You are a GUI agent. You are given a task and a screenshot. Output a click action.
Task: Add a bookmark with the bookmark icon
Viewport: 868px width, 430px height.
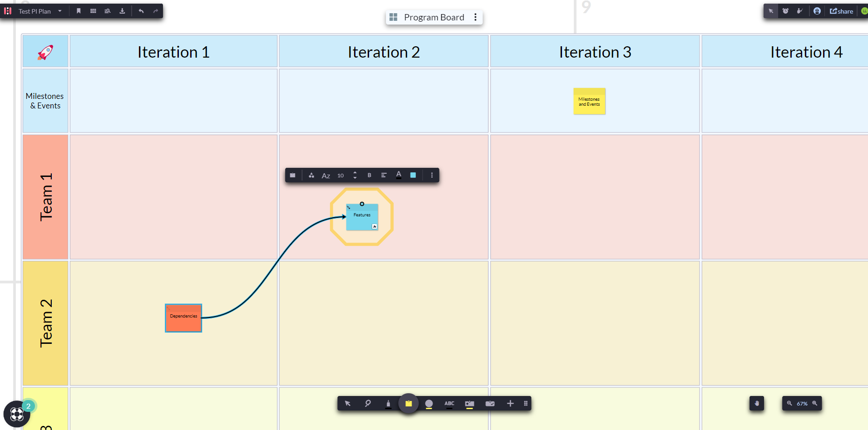(79, 11)
